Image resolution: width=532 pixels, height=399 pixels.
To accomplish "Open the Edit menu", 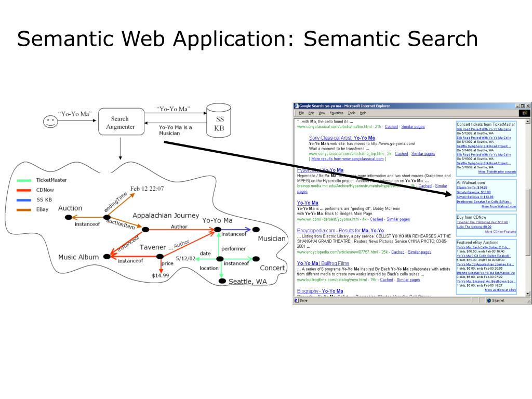I will 311,113.
